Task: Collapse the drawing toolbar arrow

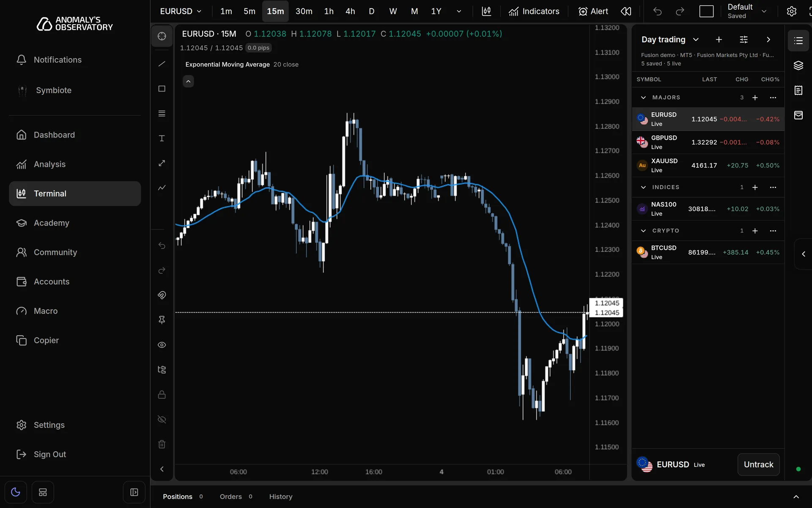Action: (x=162, y=469)
